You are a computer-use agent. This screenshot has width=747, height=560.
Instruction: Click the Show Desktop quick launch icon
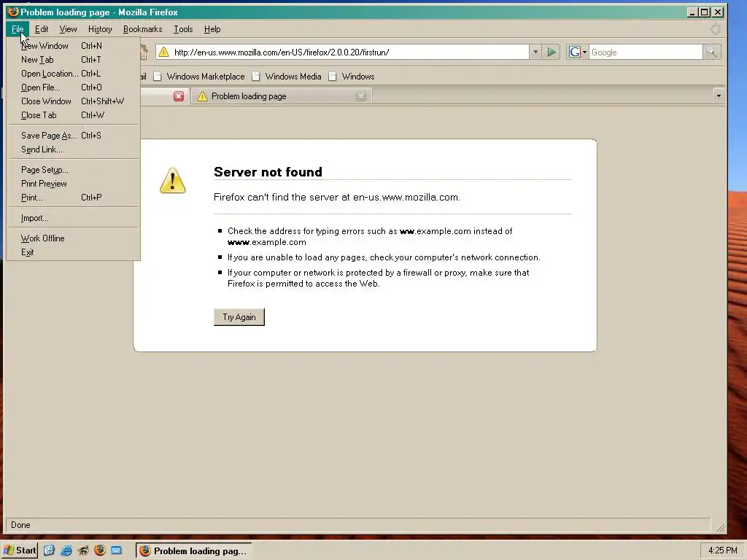pyautogui.click(x=49, y=551)
